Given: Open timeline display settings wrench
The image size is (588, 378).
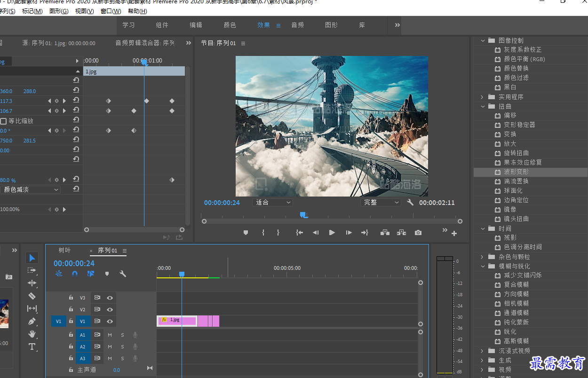Looking at the screenshot, I should (x=123, y=274).
